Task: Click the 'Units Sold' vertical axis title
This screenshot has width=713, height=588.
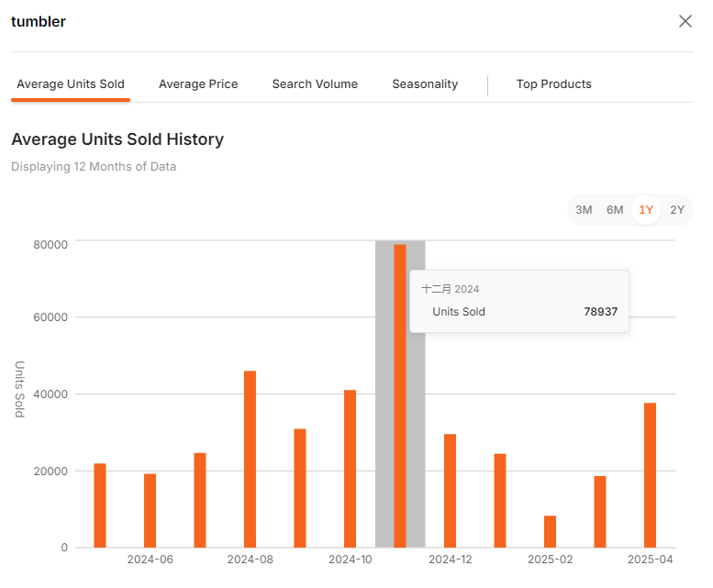Action: click(19, 389)
